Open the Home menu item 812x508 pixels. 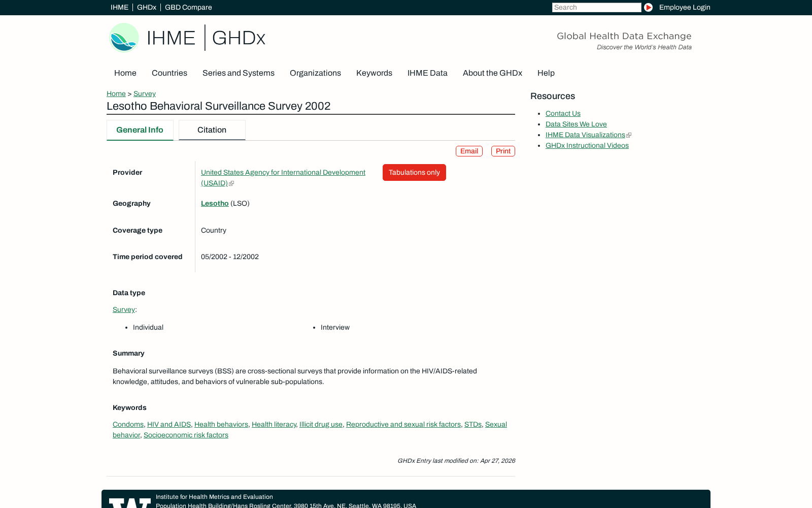tap(125, 73)
